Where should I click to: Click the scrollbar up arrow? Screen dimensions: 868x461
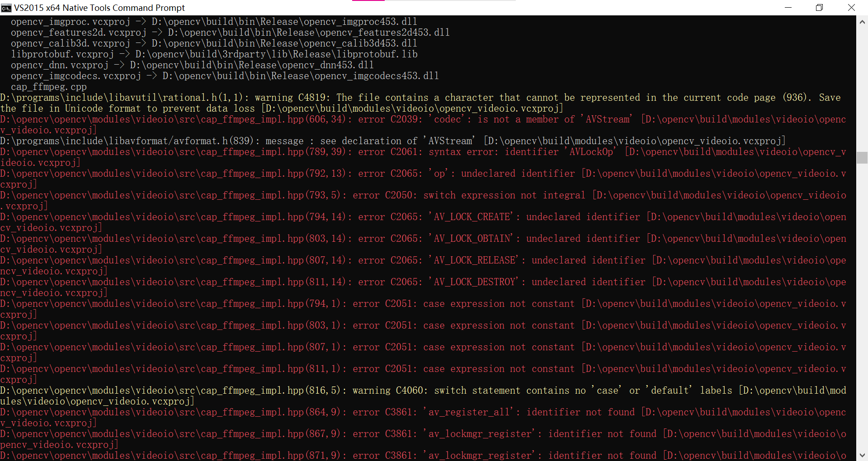863,21
